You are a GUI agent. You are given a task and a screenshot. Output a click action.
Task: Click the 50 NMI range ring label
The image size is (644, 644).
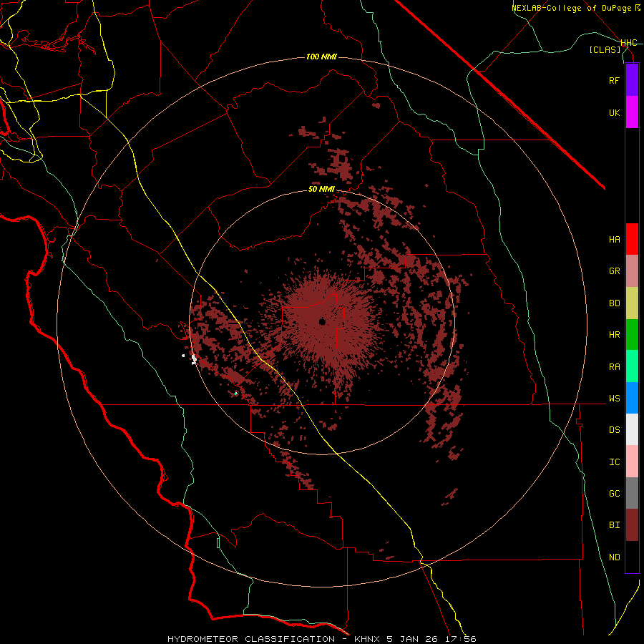(321, 190)
